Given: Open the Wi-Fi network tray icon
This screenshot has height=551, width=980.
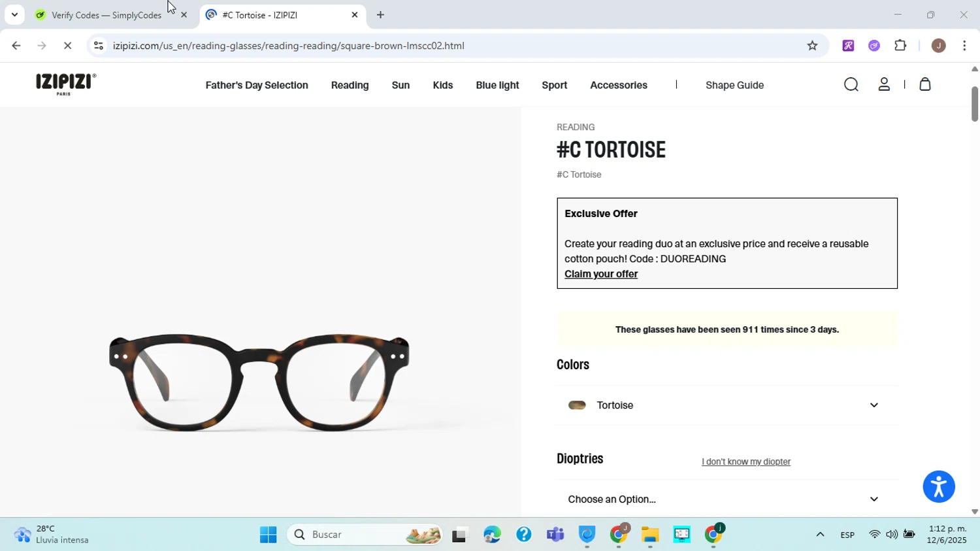Looking at the screenshot, I should click(874, 535).
